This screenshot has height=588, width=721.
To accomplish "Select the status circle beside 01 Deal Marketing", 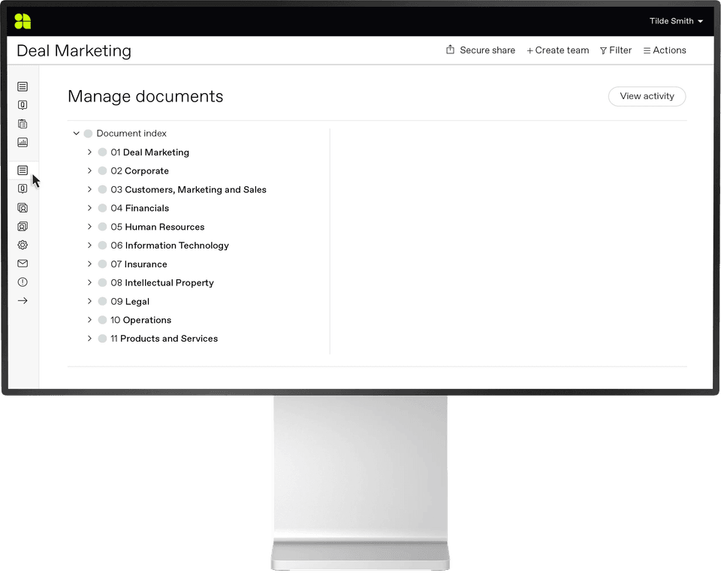I will tap(102, 152).
